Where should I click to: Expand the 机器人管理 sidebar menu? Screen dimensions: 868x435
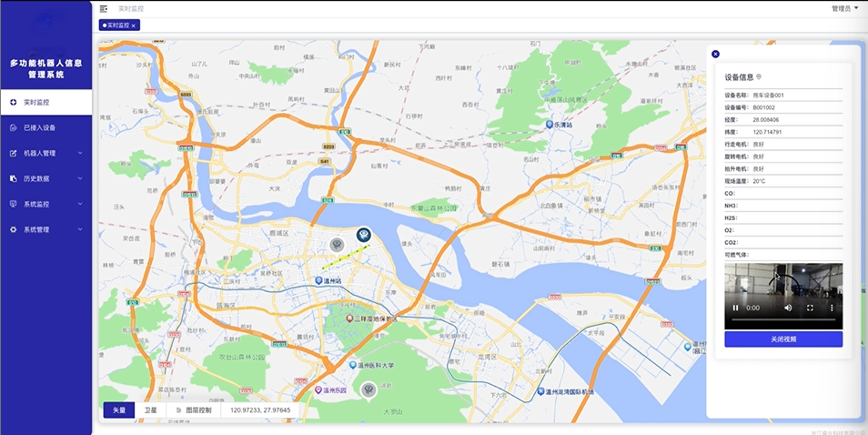point(45,153)
